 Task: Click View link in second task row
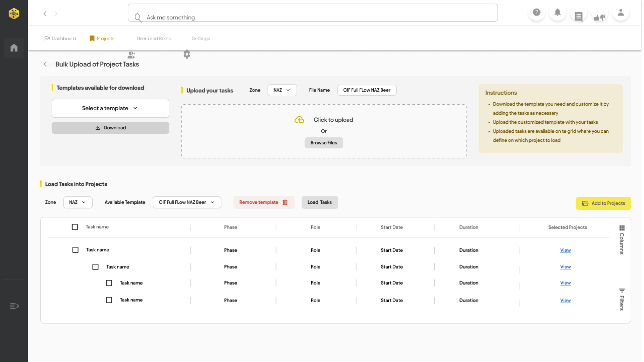[565, 267]
